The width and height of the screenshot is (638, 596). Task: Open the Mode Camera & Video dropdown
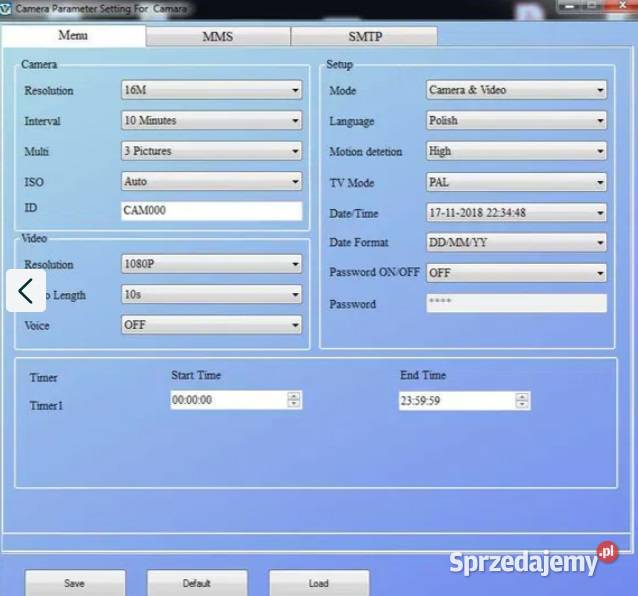click(516, 90)
